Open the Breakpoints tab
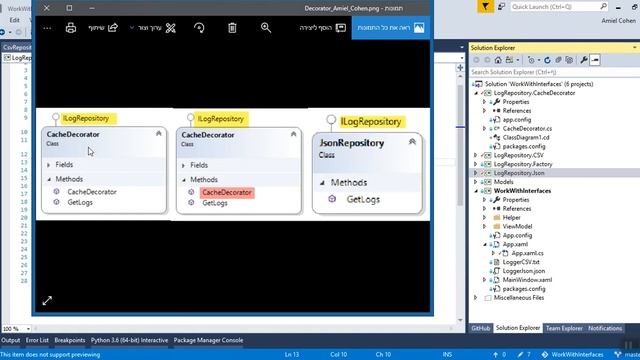 pos(70,340)
